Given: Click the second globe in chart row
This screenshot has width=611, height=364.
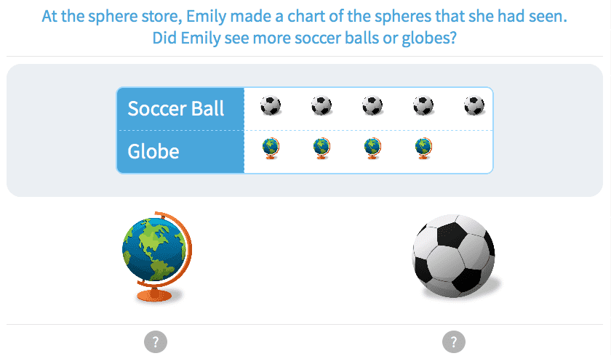Looking at the screenshot, I should pos(322,148).
